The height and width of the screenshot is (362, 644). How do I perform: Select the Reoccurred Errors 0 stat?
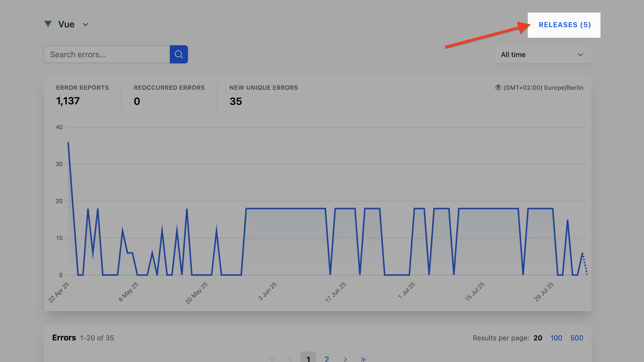[169, 96]
